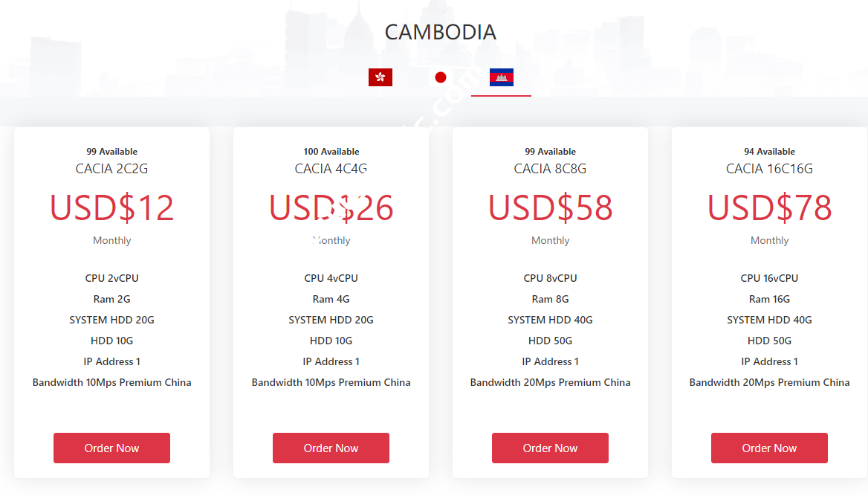Click the CACIA 2C2G plan title
This screenshot has width=868, height=496.
tap(111, 169)
